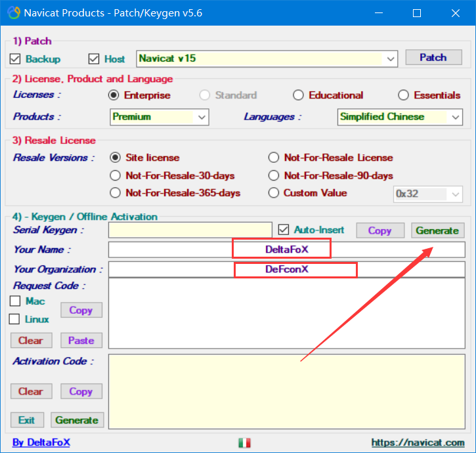Screen dimensions: 476x453
Task: Click the Paste button
Action: click(81, 340)
